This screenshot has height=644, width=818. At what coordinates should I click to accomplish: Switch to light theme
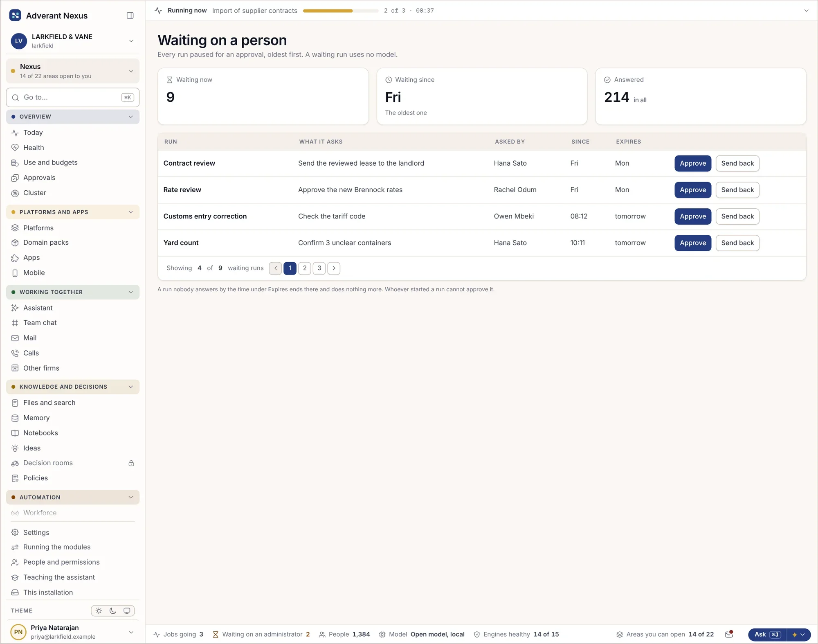pos(99,611)
